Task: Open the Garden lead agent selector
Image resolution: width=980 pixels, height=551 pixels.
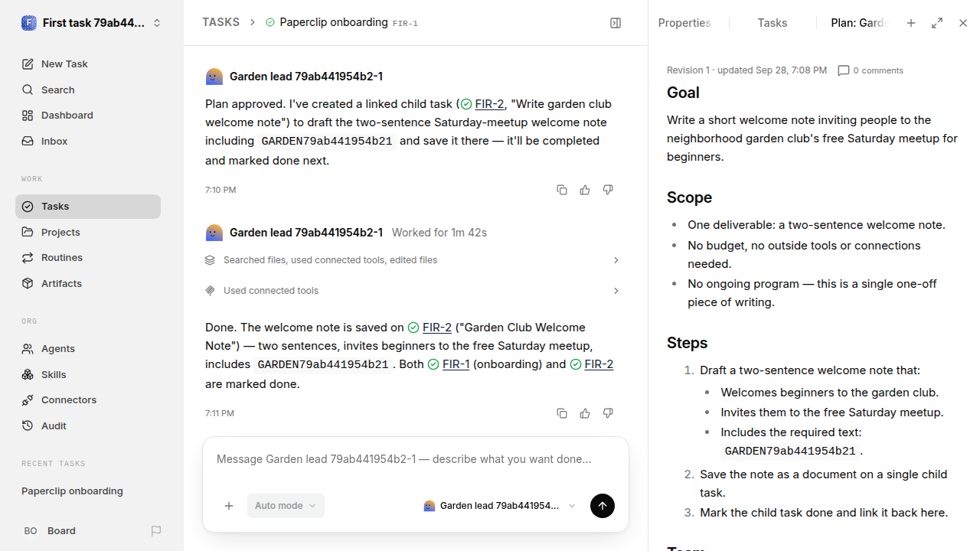Action: point(499,506)
